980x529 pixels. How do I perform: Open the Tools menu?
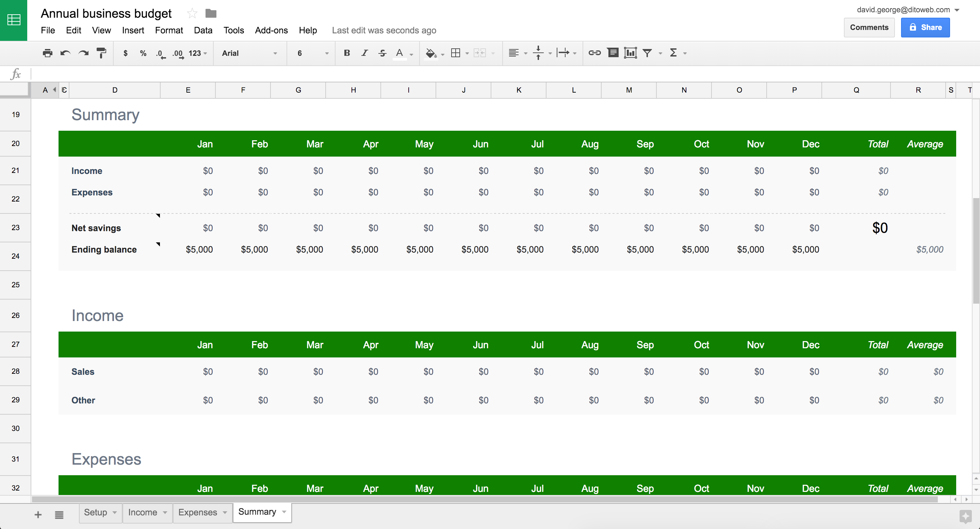click(232, 29)
